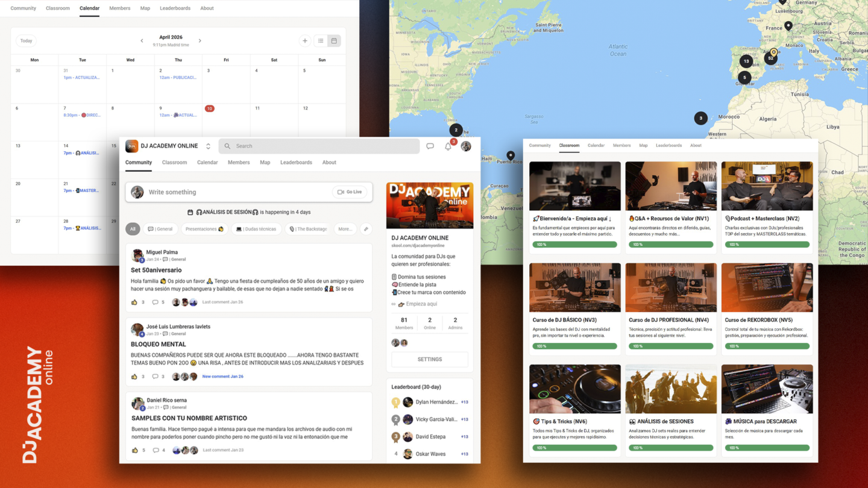Screen dimensions: 868x488
Task: Click the map pin near Puerto Rico
Action: 511,155
